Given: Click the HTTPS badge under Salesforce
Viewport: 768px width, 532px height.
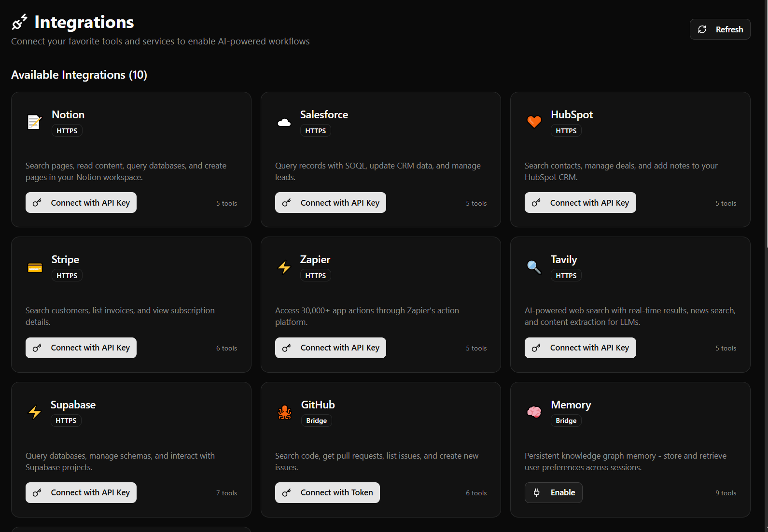Looking at the screenshot, I should pyautogui.click(x=316, y=131).
